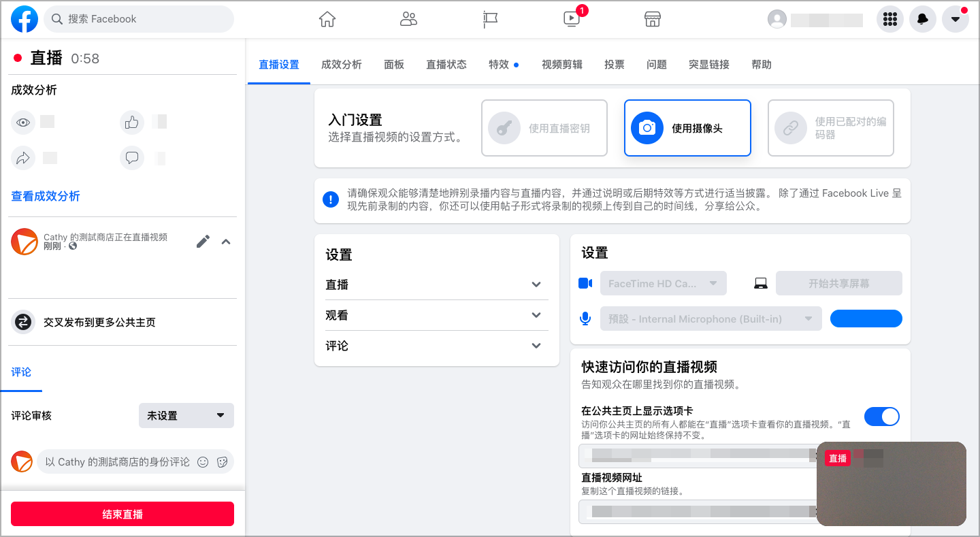Select the 问题 tab
This screenshot has height=537, width=980.
[x=657, y=65]
